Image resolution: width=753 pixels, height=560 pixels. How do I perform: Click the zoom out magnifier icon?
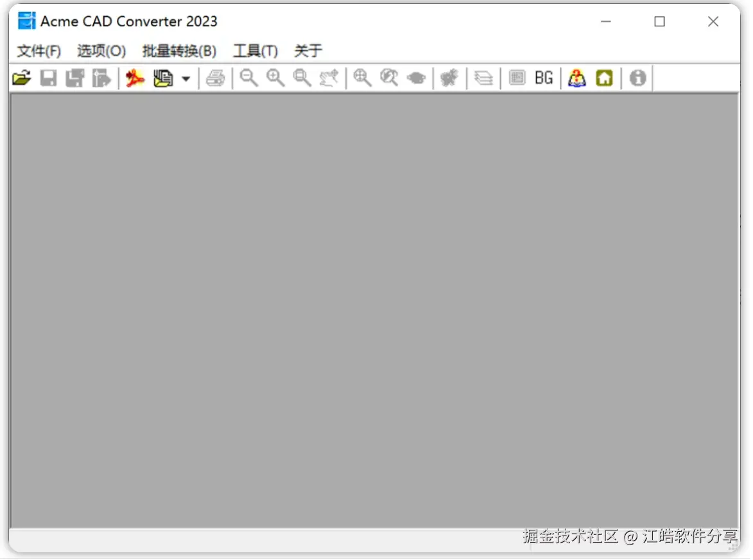[x=249, y=78]
